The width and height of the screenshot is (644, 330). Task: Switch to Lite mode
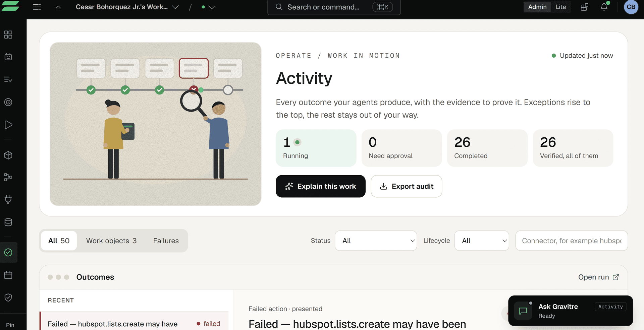(x=560, y=7)
